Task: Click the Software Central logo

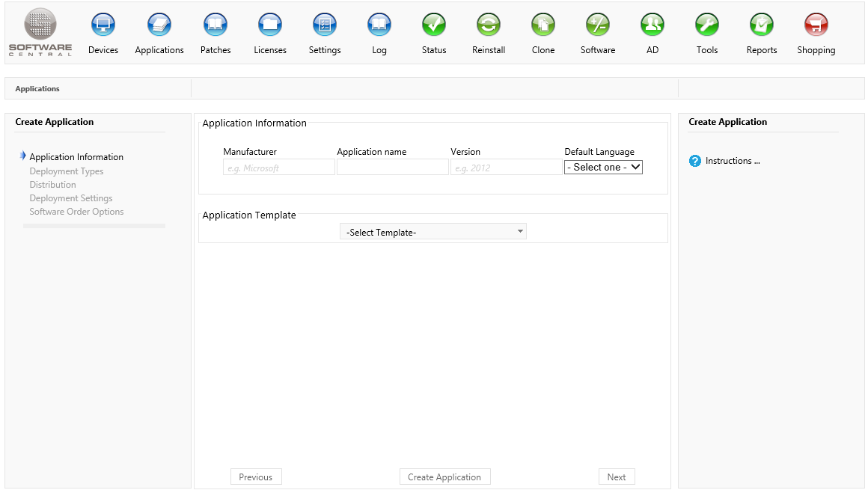Action: pos(40,32)
